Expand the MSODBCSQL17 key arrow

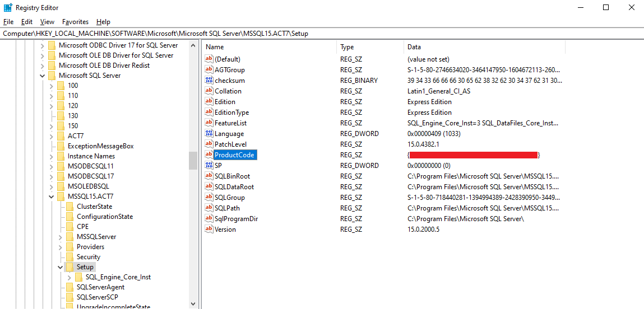pyautogui.click(x=52, y=176)
